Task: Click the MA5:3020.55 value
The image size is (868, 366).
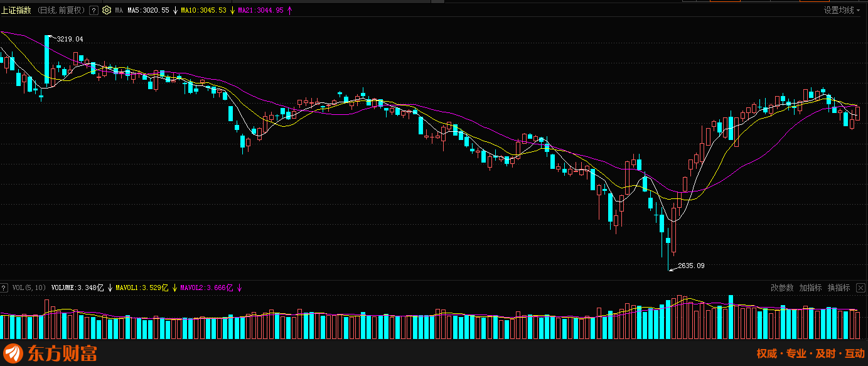Action: point(148,11)
